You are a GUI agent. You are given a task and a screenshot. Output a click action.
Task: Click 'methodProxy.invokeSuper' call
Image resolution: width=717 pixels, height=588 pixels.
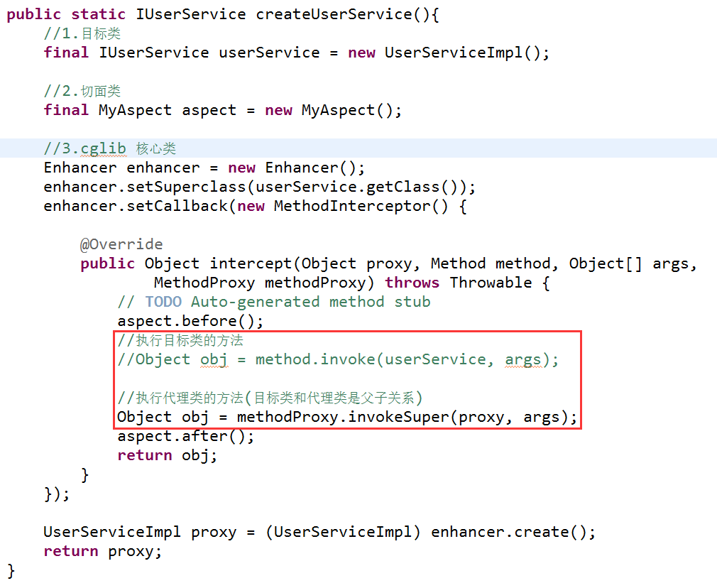(343, 418)
